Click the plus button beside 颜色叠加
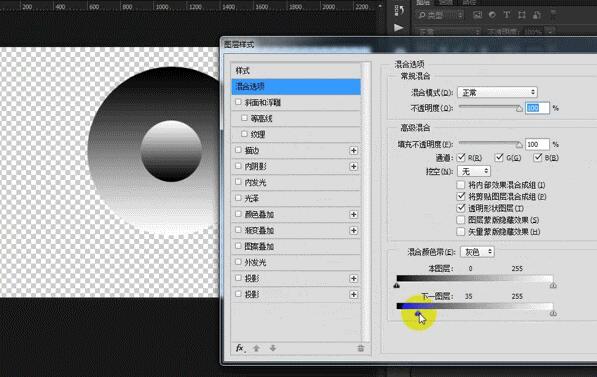This screenshot has width=597, height=377. tap(353, 214)
